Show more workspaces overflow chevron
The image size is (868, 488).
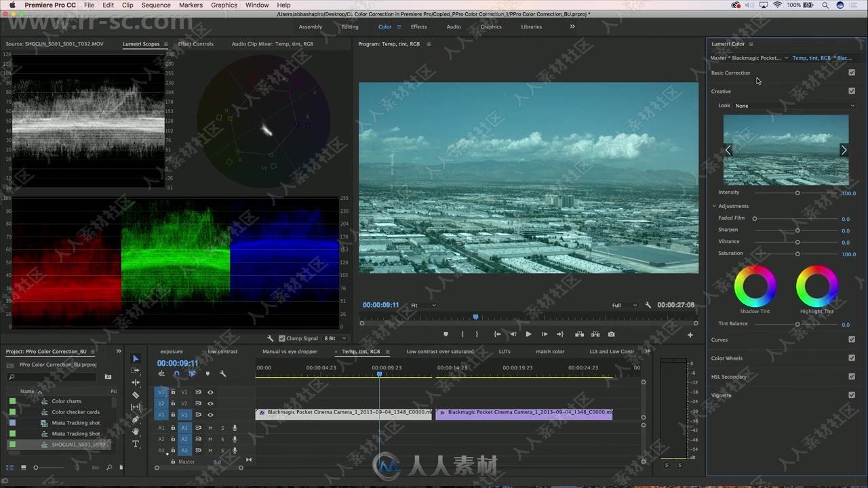[572, 26]
